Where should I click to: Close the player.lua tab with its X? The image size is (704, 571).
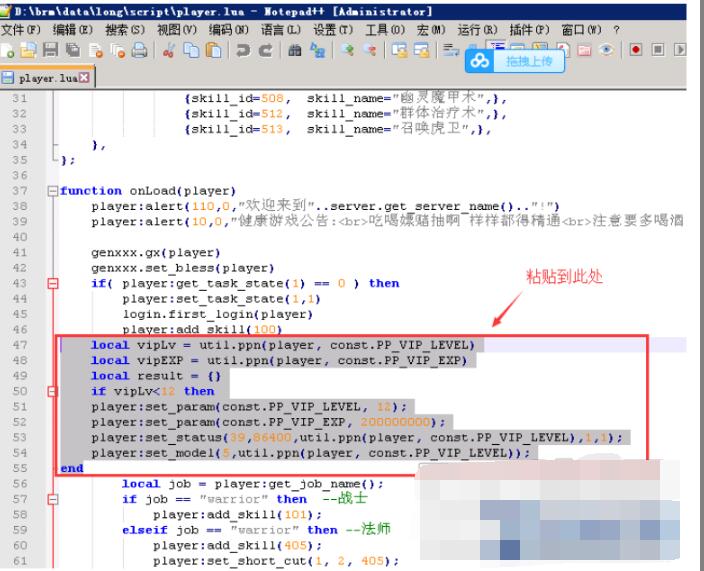84,78
